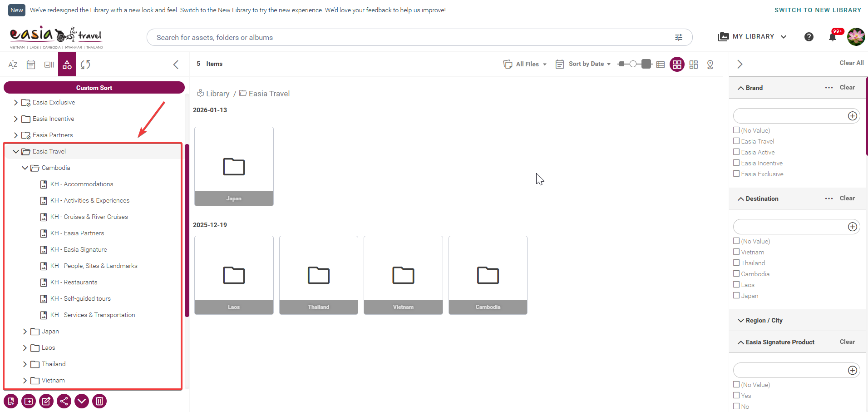Expand the Region / City filter section
868x412 pixels.
741,320
